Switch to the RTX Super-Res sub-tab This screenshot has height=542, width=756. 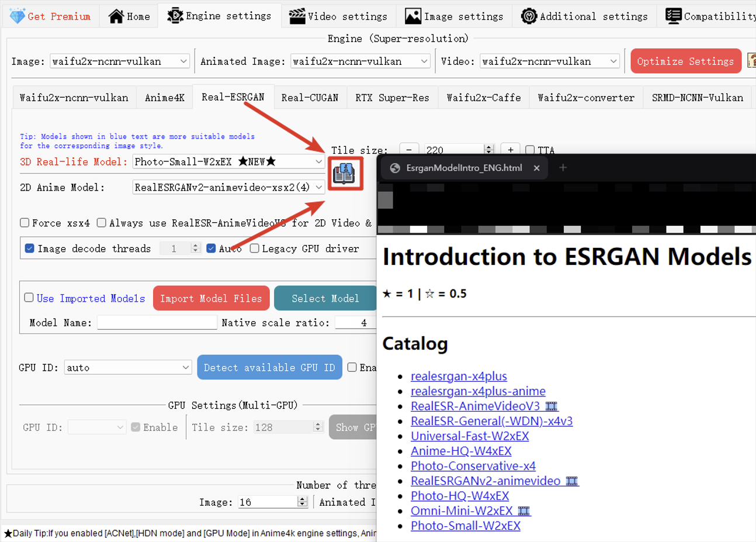tap(392, 98)
